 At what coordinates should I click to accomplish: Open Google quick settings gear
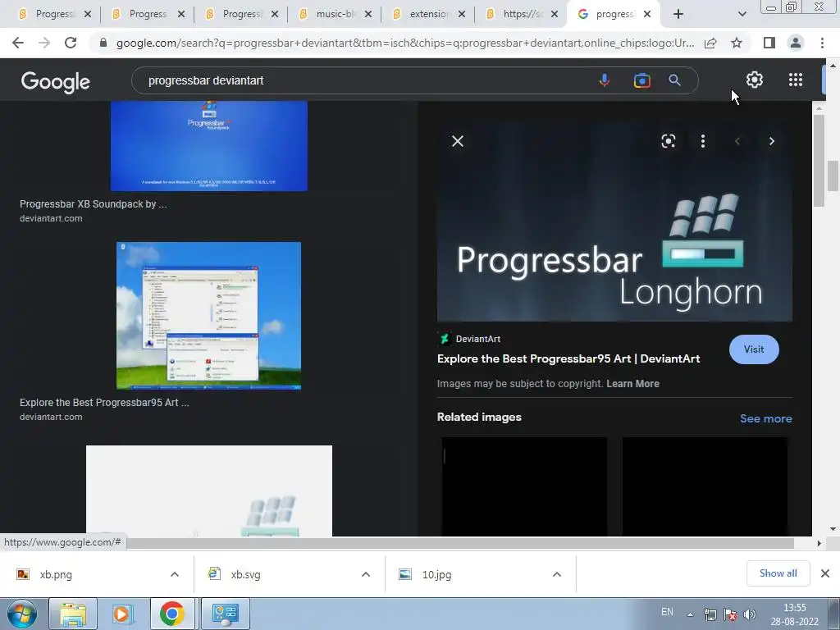point(755,80)
